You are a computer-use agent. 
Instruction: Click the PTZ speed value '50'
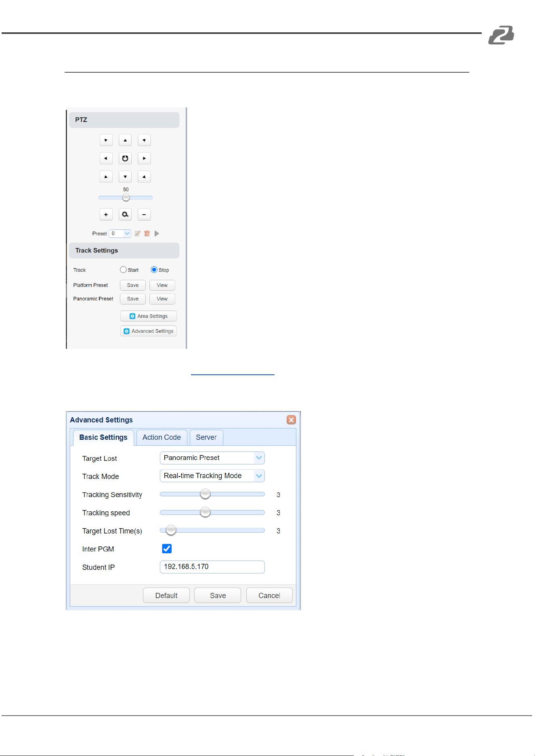126,189
